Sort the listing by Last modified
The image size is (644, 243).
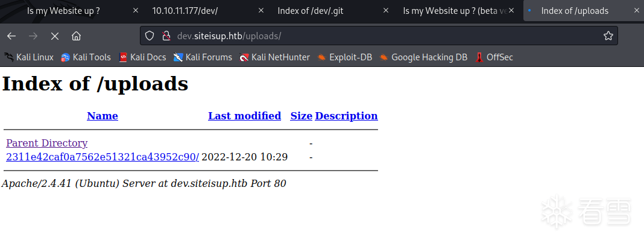(244, 116)
